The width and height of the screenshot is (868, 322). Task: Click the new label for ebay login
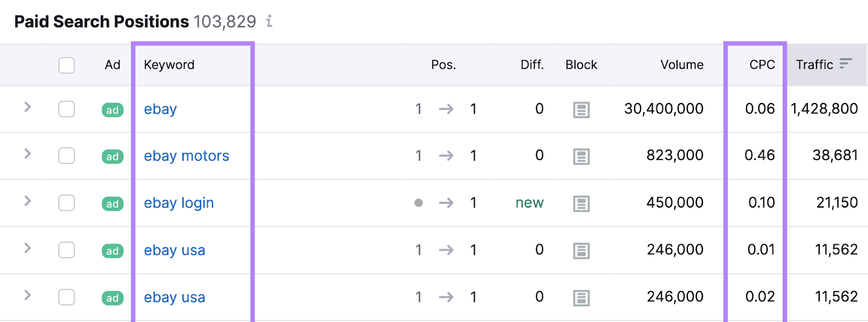point(529,203)
